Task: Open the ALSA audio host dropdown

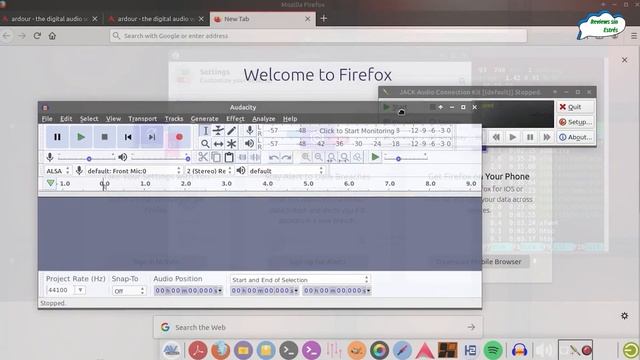Action: point(58,171)
